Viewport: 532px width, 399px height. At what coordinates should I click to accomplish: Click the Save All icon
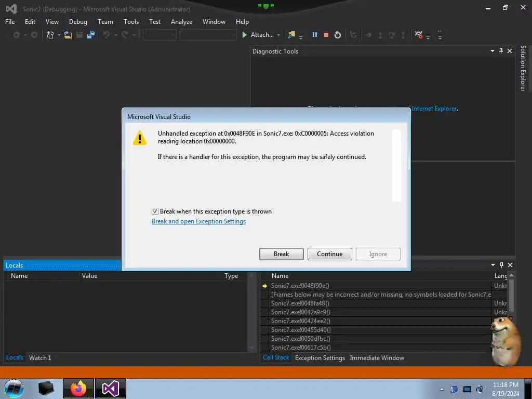coord(90,35)
